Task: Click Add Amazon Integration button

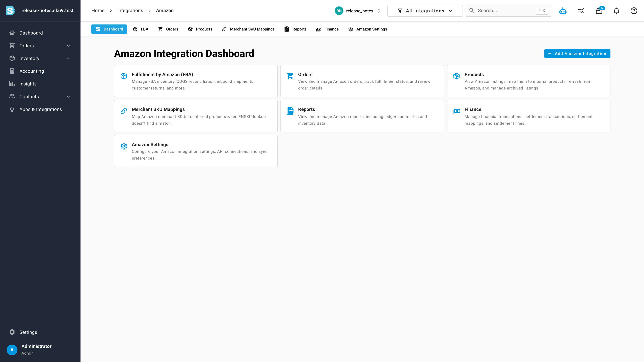Action: click(x=577, y=53)
